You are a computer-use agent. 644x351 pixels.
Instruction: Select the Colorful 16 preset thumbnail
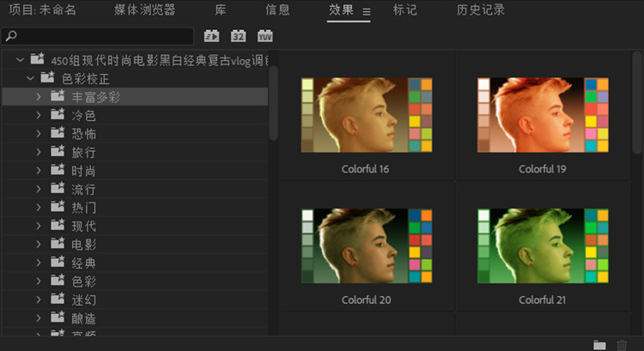367,115
